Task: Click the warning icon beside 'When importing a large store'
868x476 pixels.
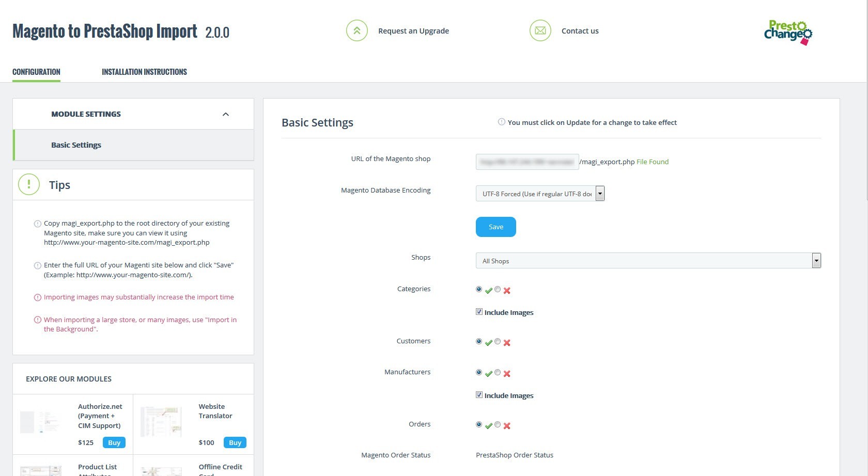Action: (x=37, y=320)
